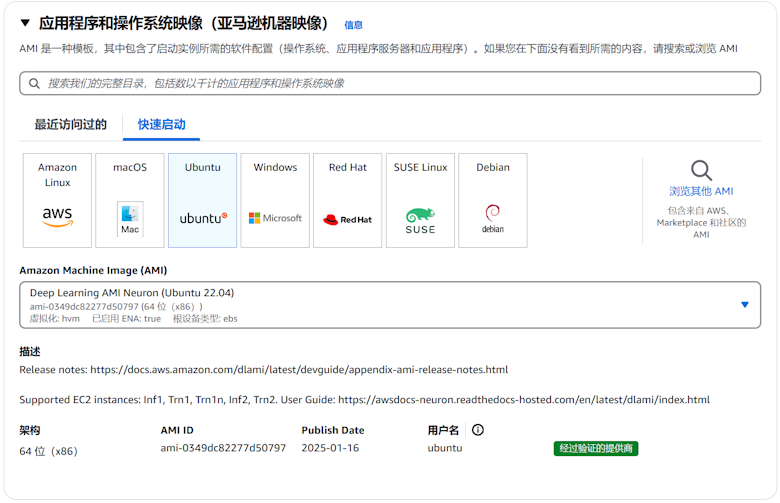Select the Ubuntu logo tile
The height and width of the screenshot is (503, 780).
[x=203, y=200]
